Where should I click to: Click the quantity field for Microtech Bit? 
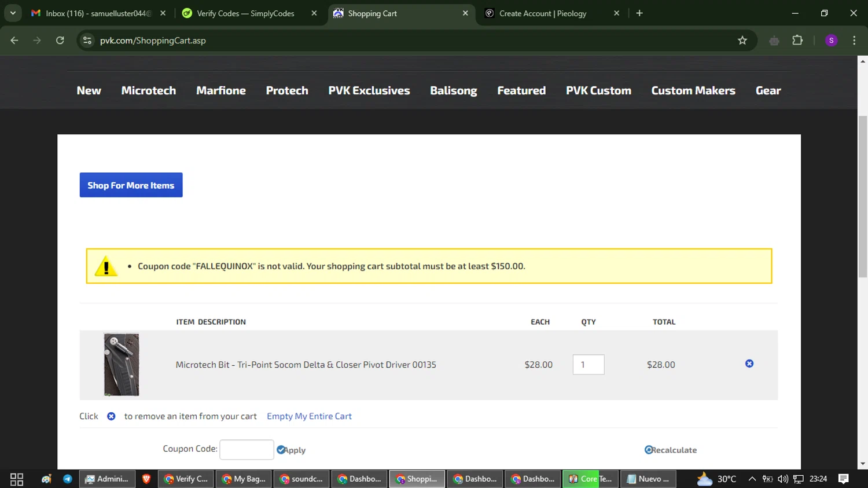(589, 365)
